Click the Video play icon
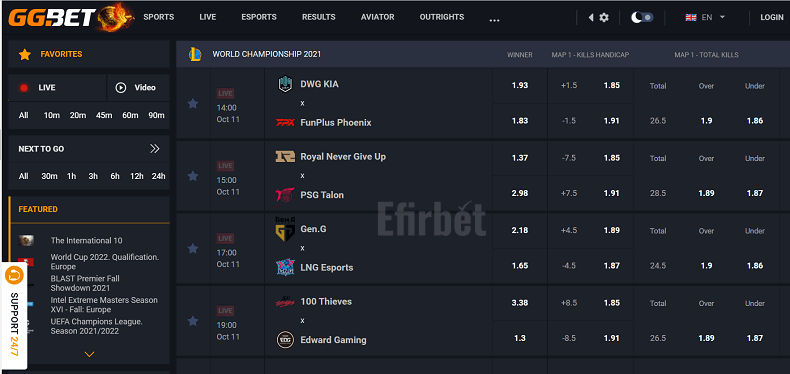Screen dimensions: 790x374 click(x=120, y=88)
